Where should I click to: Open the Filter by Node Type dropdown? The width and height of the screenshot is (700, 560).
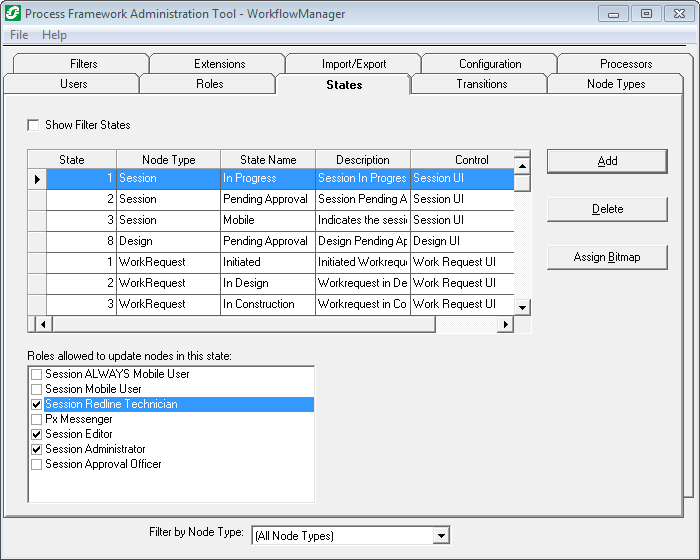pyautogui.click(x=441, y=536)
